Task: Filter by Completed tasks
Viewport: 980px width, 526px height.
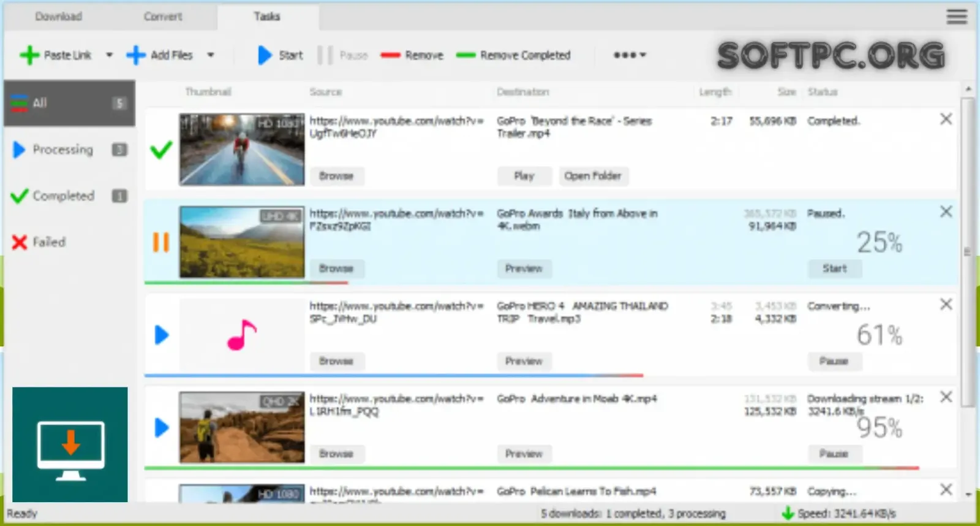Action: coord(69,196)
